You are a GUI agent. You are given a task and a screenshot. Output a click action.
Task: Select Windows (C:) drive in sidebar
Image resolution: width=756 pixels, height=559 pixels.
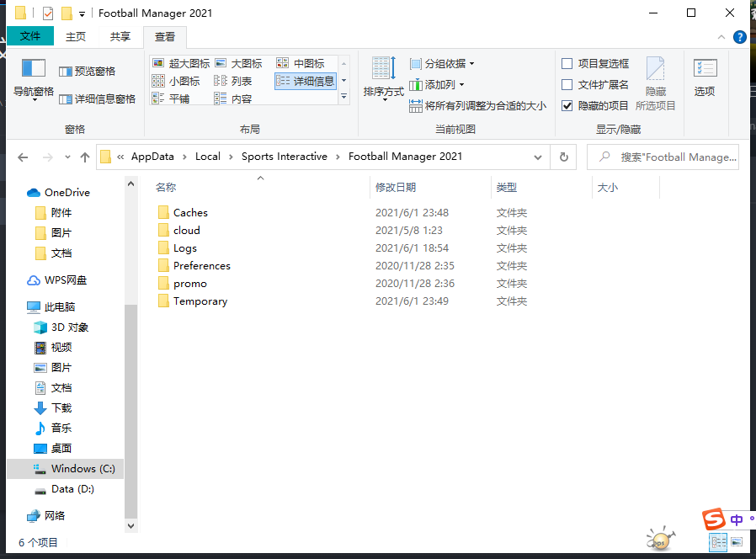tap(66, 469)
